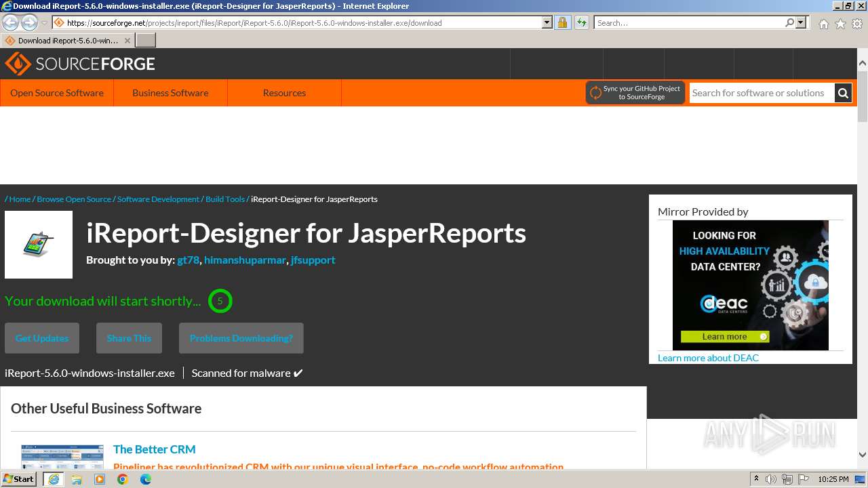Click iReport-5.6.0-windows-installer.exe filename text
Image resolution: width=868 pixels, height=488 pixels.
point(90,373)
